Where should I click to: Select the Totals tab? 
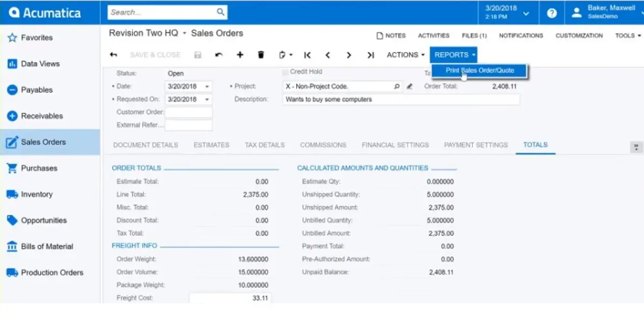point(535,145)
